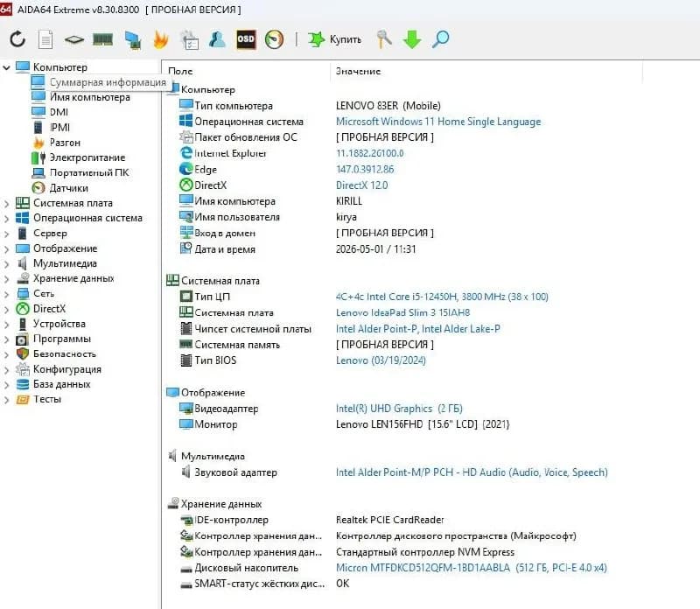
Task: Click the motherboard chip toolbar icon
Action: pos(74,39)
